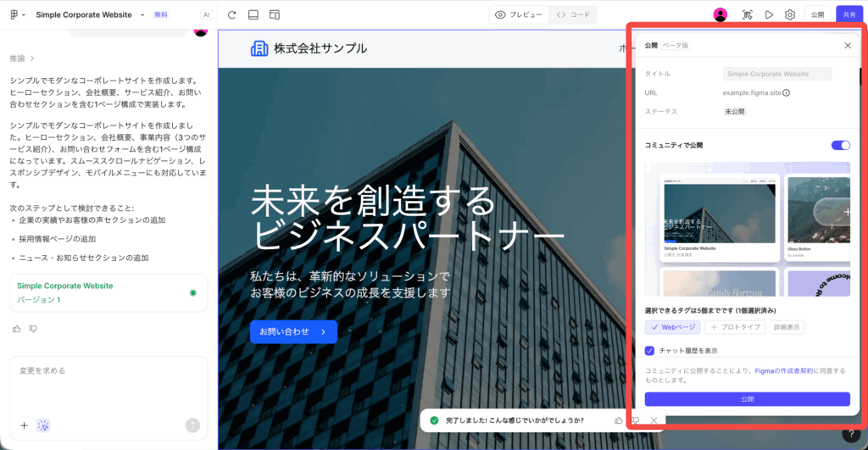Click the 無料 plan badge

point(161,15)
